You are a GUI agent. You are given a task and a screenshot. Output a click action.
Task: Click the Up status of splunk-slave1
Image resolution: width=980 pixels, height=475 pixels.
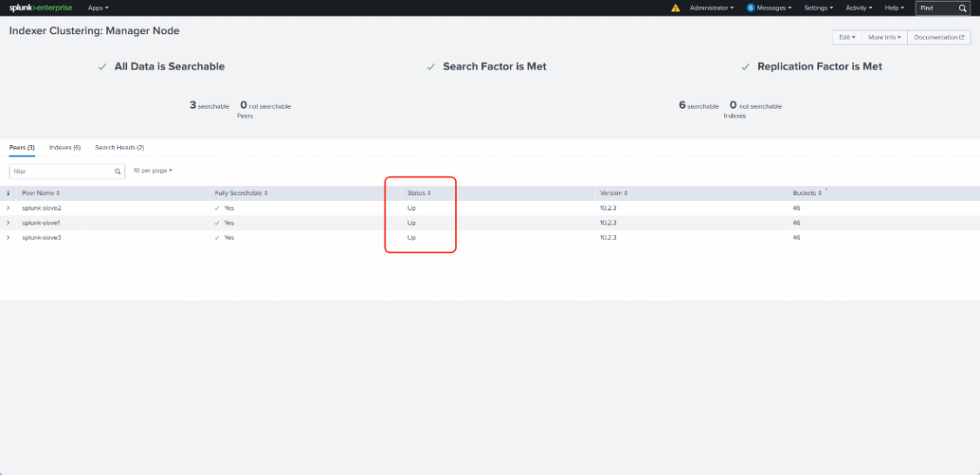[x=412, y=223]
